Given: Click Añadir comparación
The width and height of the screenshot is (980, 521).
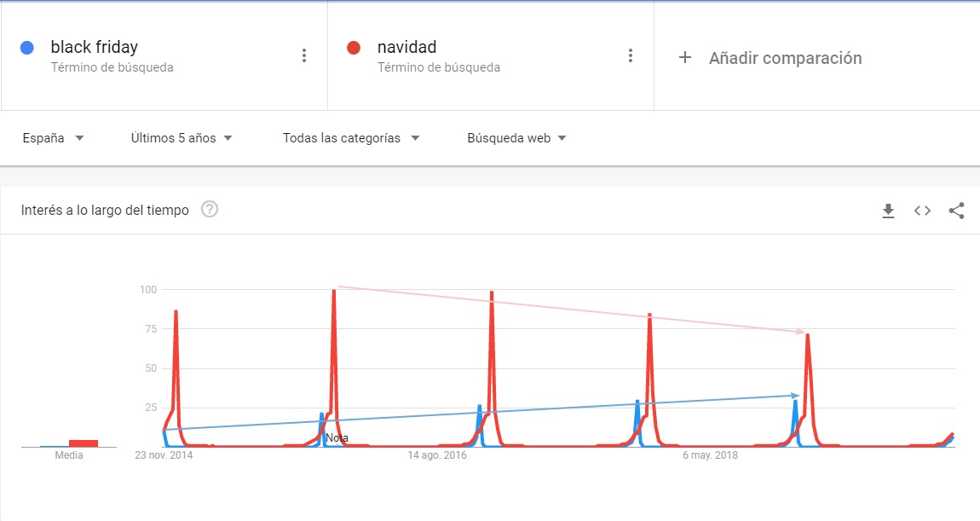Looking at the screenshot, I should (785, 58).
